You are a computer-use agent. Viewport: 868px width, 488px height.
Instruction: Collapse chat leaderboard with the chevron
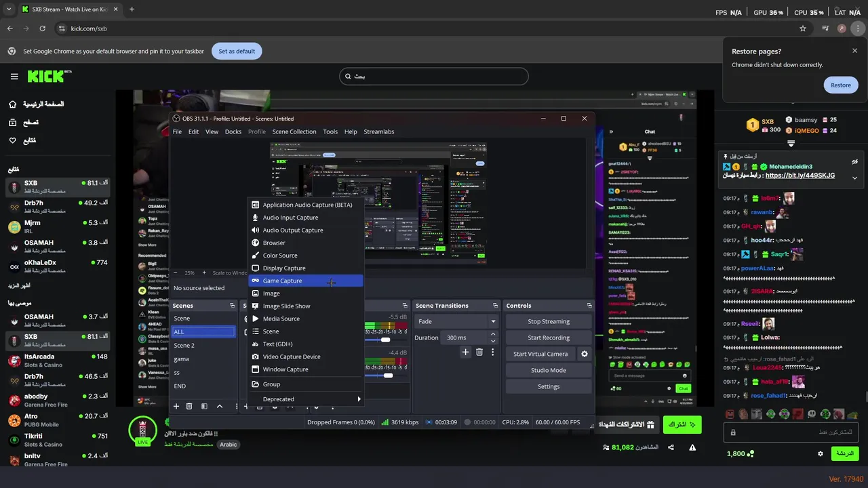(791, 144)
